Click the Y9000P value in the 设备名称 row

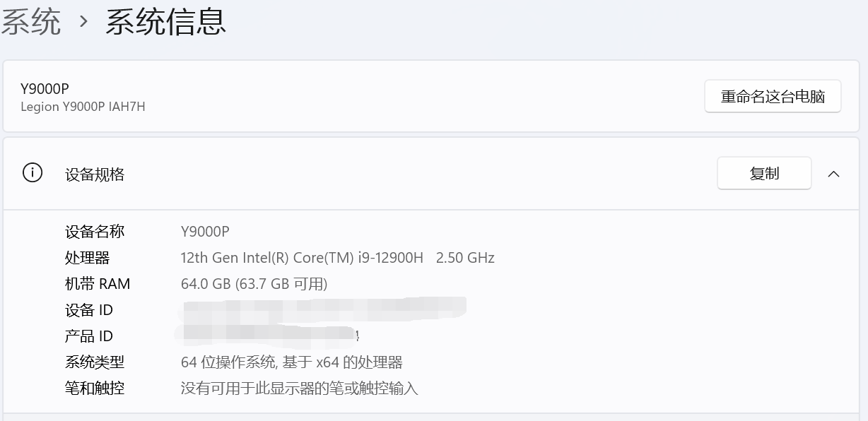pyautogui.click(x=205, y=232)
